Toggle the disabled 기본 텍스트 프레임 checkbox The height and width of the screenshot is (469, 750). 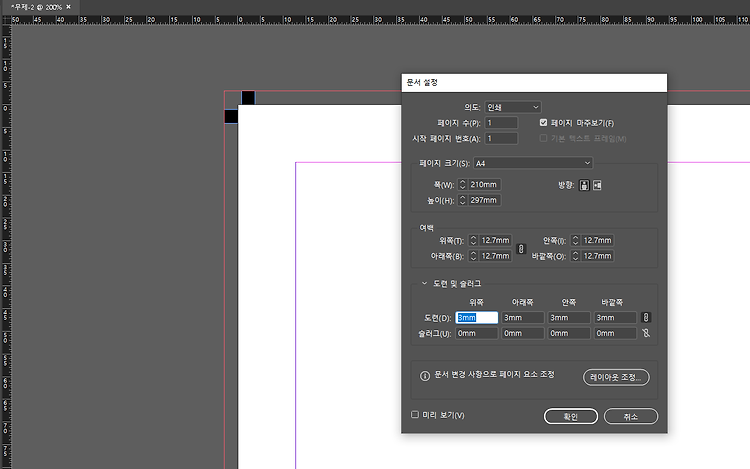[x=543, y=138]
